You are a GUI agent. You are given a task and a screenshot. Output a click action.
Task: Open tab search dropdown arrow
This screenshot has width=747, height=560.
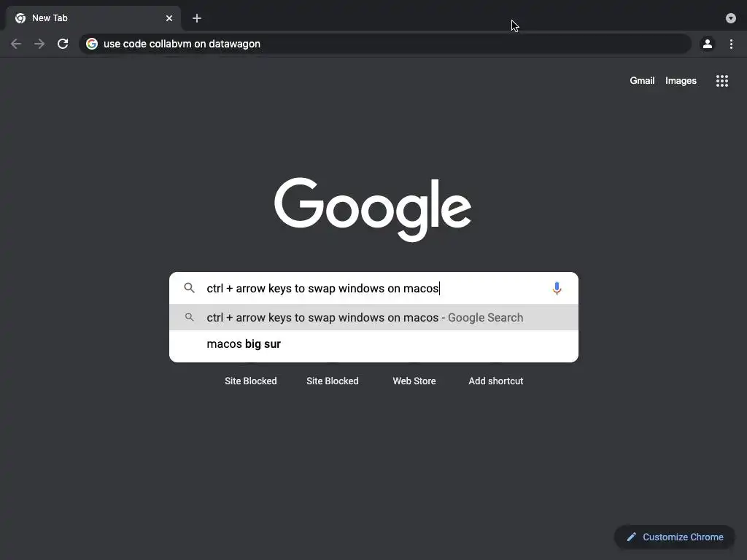coord(731,18)
